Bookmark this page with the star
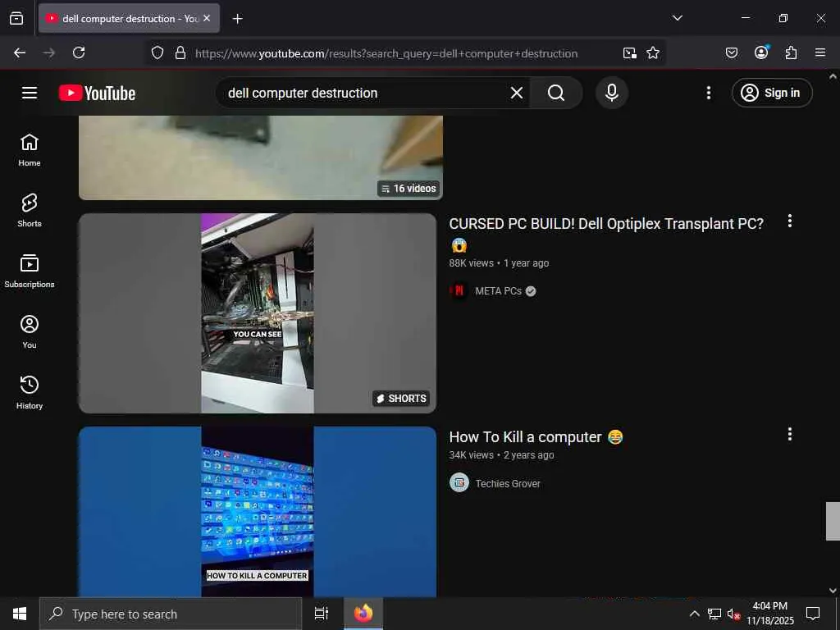The height and width of the screenshot is (630, 840). click(x=652, y=52)
